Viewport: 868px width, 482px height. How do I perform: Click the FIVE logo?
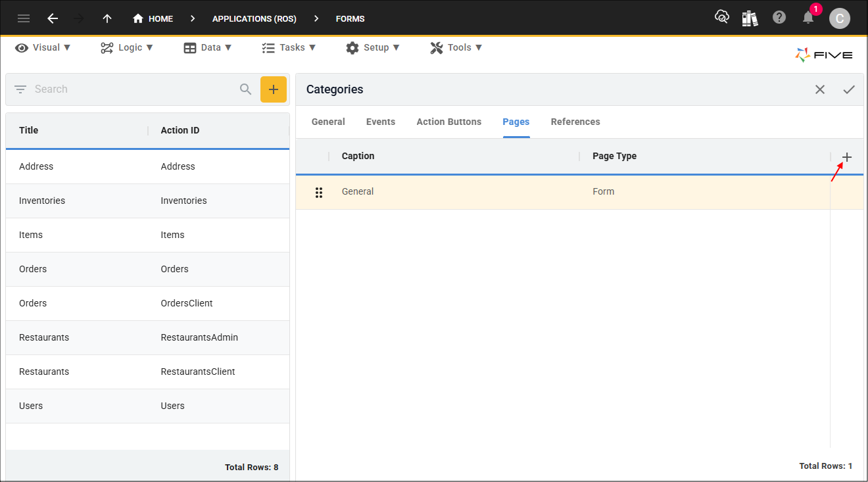(x=824, y=55)
